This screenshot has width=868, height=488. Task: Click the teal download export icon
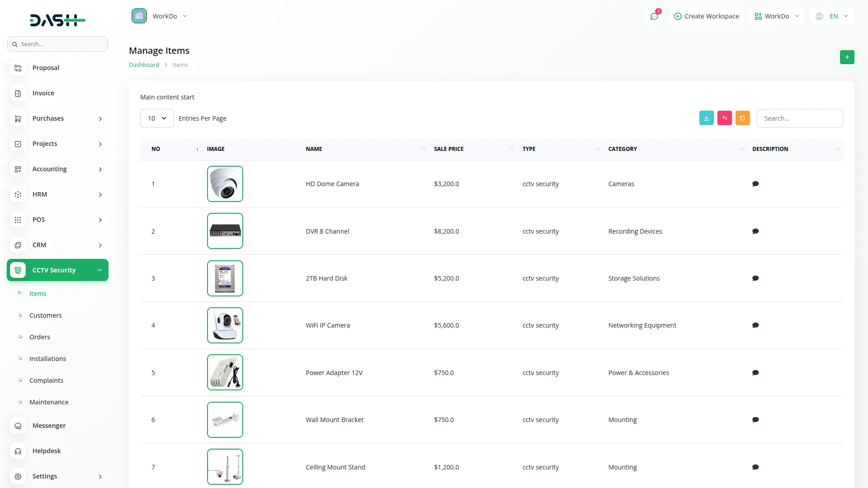tap(706, 118)
